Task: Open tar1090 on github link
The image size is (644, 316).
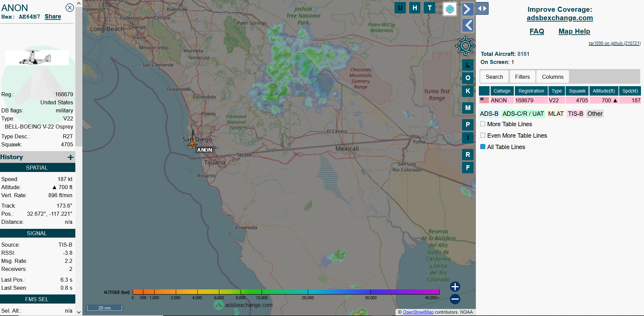Action: click(x=614, y=43)
